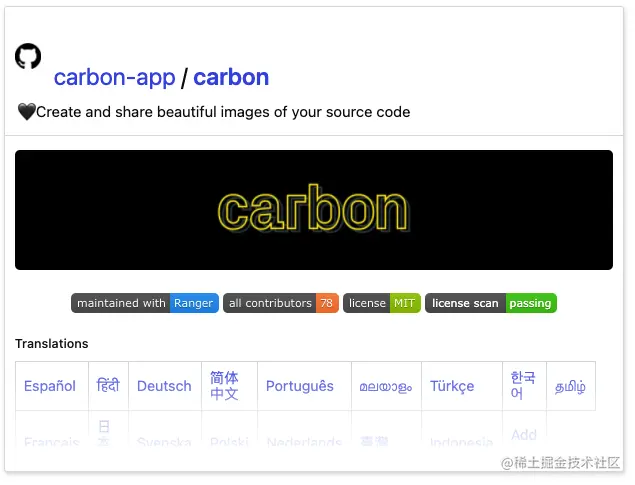Select the हिंदी translation link
This screenshot has height=485, width=635.
(108, 385)
